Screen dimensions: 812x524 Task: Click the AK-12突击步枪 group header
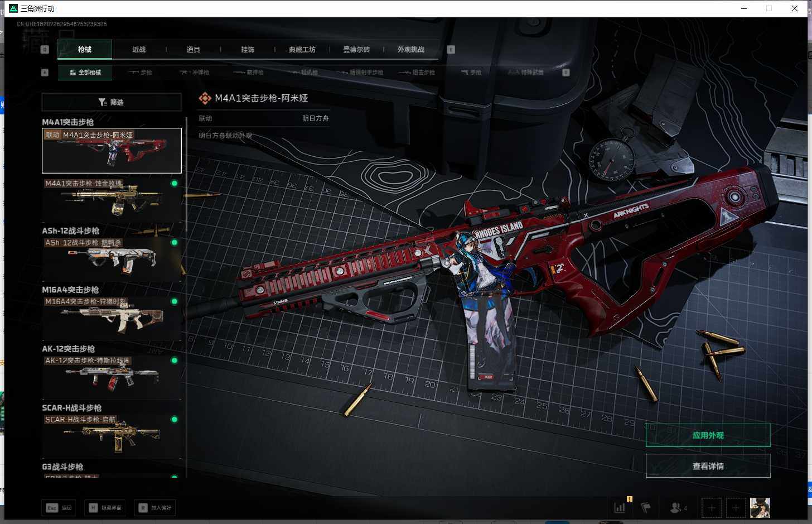[x=69, y=349]
